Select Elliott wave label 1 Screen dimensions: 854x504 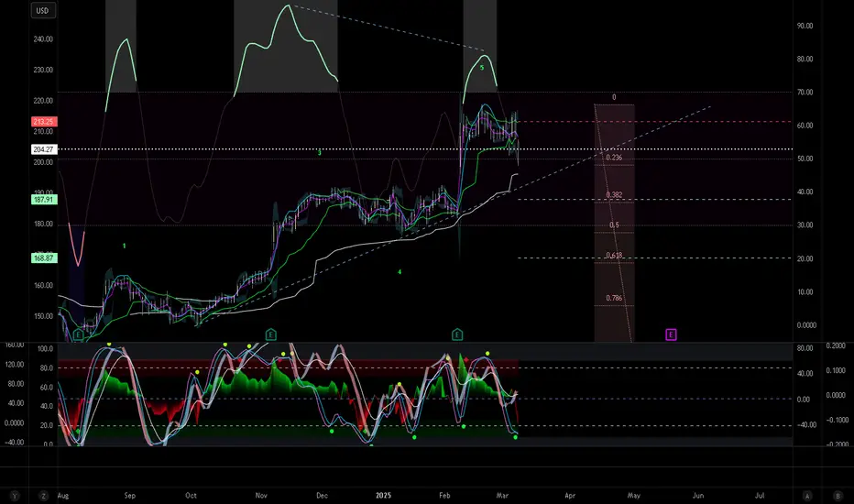coord(125,247)
